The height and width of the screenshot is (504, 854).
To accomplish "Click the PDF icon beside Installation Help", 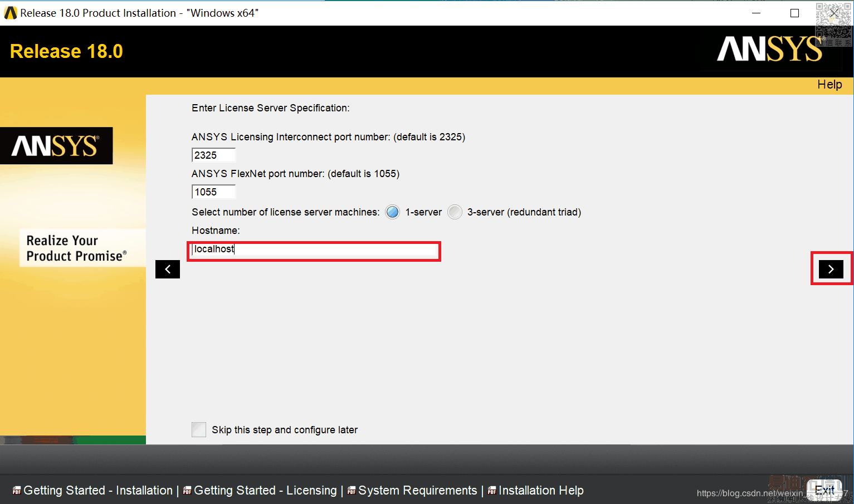I will (x=492, y=491).
